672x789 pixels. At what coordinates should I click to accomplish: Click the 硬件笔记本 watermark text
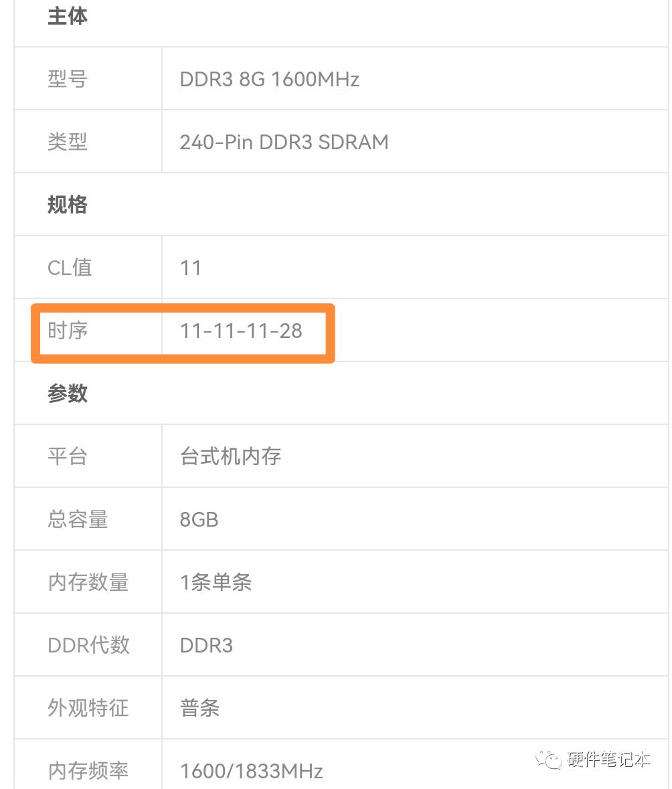pyautogui.click(x=608, y=760)
